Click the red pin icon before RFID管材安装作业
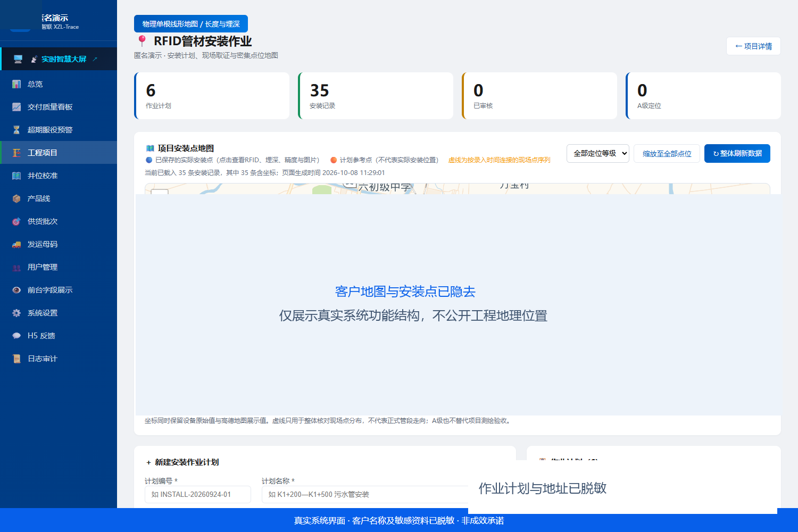This screenshot has height=532, width=798. point(142,41)
